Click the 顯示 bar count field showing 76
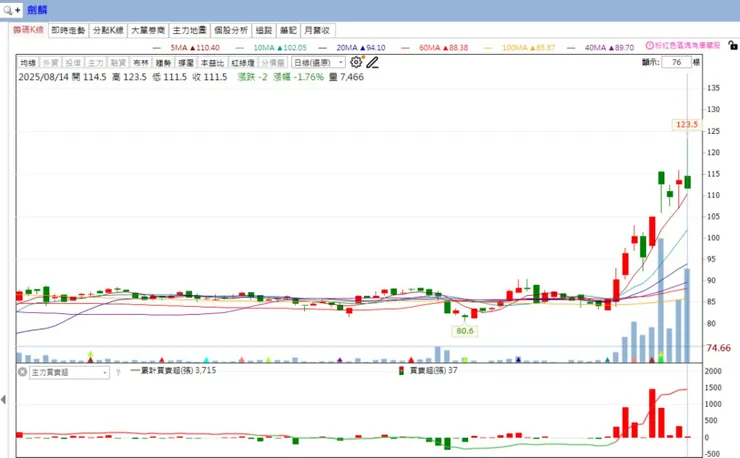The image size is (740, 458). coord(676,62)
